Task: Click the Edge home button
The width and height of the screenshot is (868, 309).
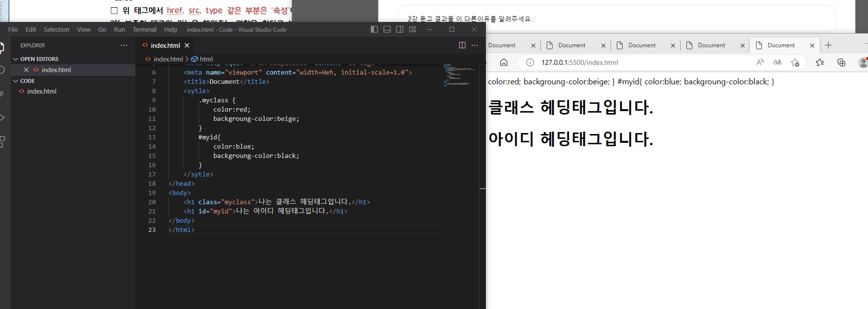Action: click(504, 62)
